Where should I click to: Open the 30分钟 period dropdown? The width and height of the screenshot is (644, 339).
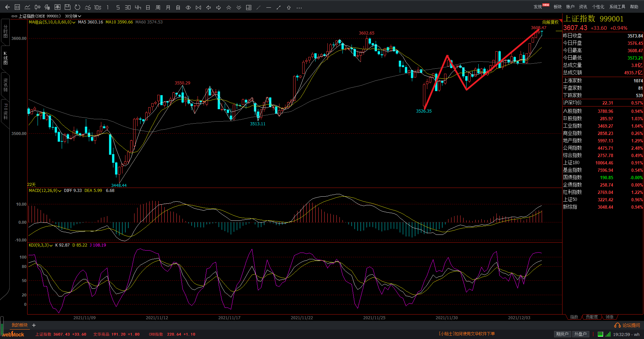73,16
